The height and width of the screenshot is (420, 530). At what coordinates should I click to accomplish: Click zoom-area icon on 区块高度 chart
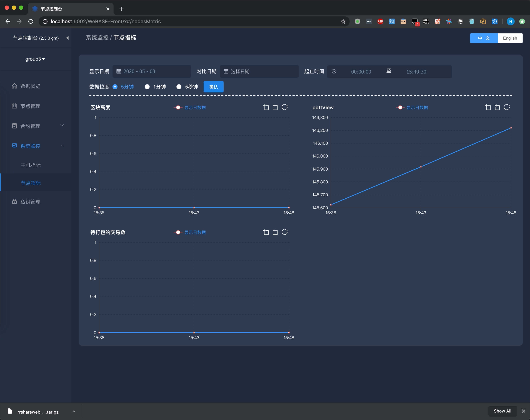pos(266,107)
